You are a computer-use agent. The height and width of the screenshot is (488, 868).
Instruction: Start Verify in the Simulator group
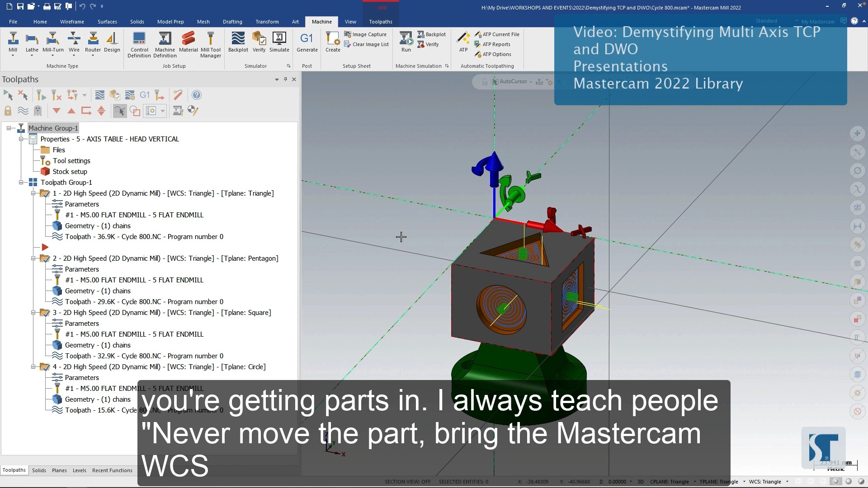[259, 42]
